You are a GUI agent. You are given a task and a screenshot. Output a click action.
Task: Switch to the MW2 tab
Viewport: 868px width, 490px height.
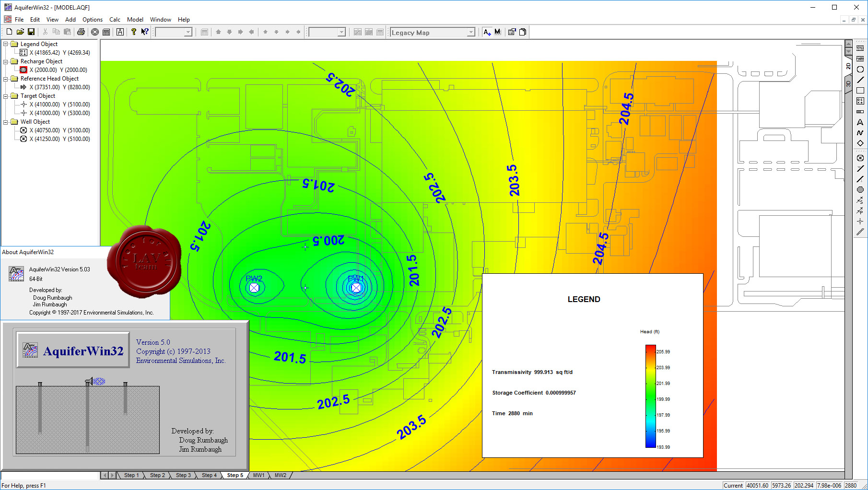point(281,475)
